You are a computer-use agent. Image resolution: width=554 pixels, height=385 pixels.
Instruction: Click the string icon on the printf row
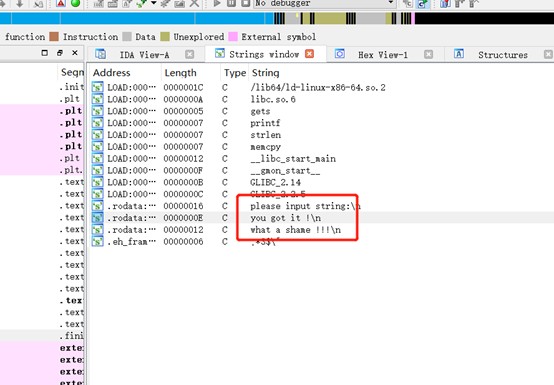[x=98, y=123]
